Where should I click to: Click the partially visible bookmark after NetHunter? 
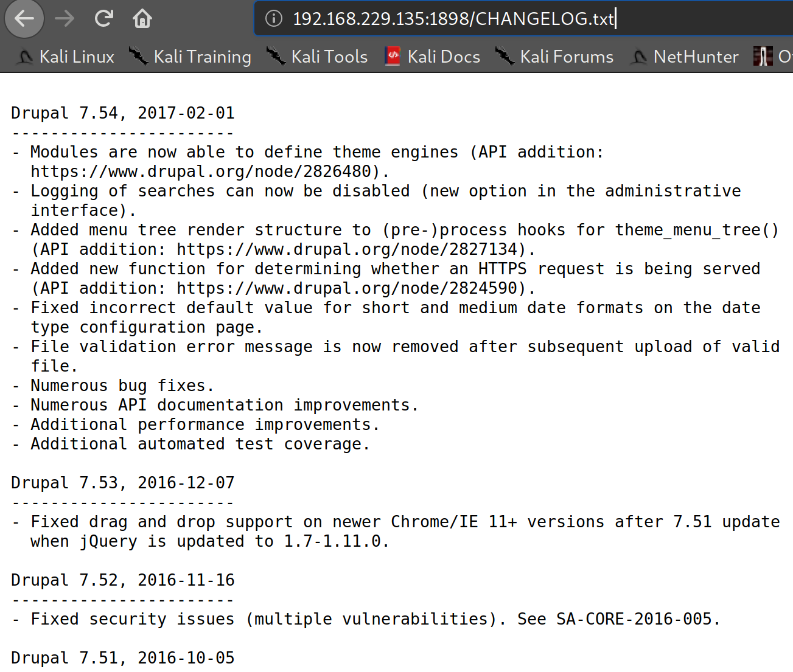point(773,57)
